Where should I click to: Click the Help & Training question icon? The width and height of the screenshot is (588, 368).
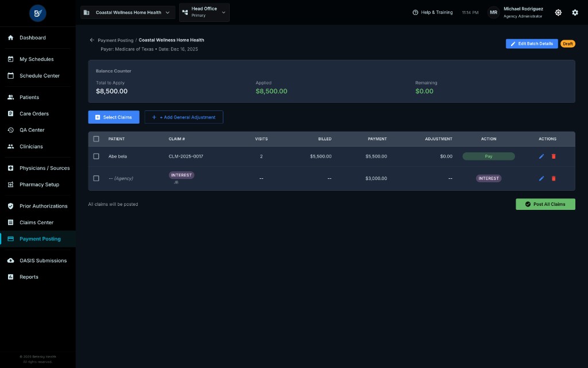click(x=415, y=13)
